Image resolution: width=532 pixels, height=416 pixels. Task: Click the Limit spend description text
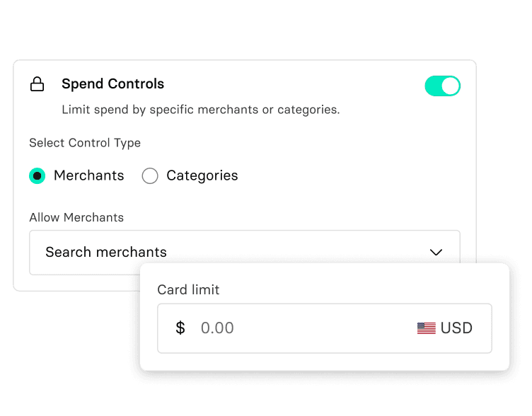coord(200,110)
